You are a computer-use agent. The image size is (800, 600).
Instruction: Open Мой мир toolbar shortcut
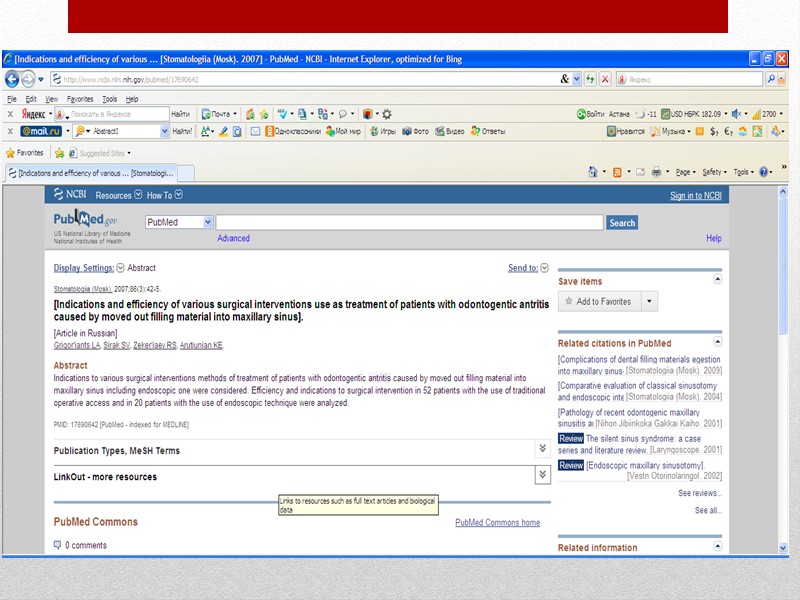(x=343, y=131)
